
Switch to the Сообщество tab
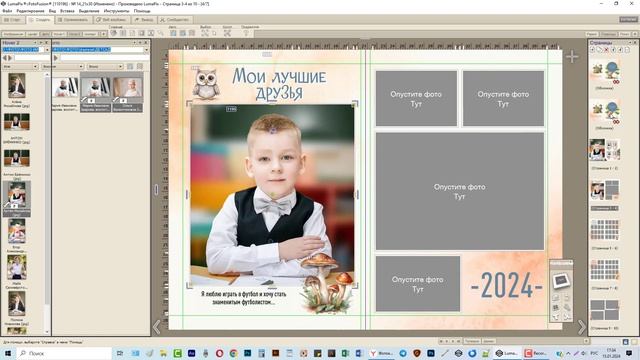coord(175,20)
